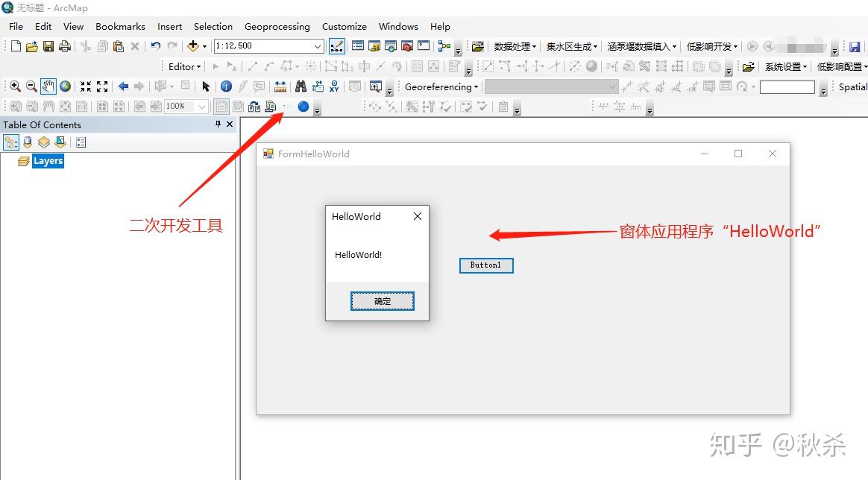Click the blue circular HelloWorld add-in tool
868x480 pixels.
(x=304, y=107)
